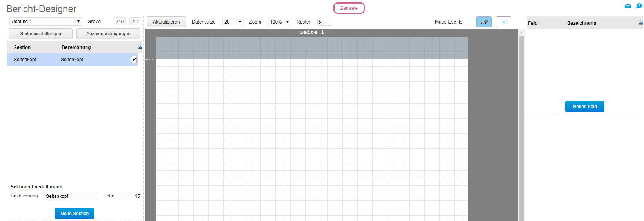Click the Zentrale button at top
Viewport: 644px width, 221px height.
coord(349,8)
